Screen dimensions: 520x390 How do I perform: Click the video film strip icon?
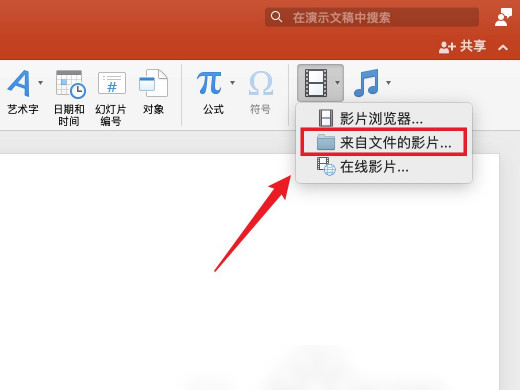point(316,83)
